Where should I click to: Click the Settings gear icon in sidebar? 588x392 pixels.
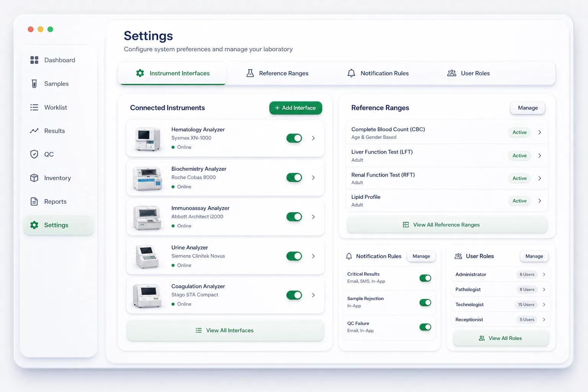click(34, 225)
